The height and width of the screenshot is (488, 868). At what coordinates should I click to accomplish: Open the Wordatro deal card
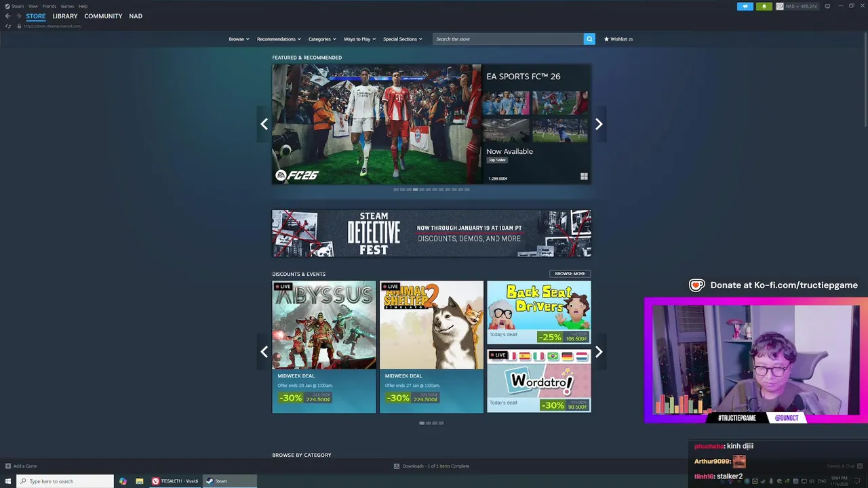tap(538, 381)
